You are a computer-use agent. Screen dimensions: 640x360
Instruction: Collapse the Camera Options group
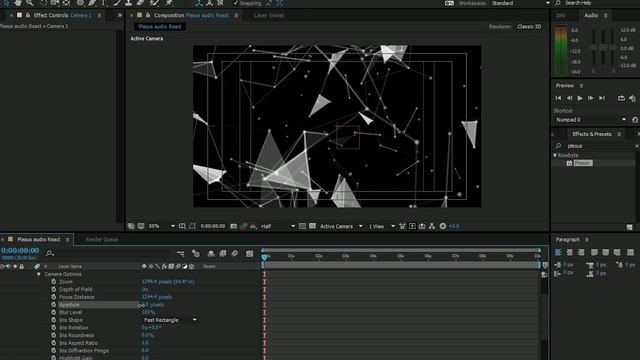click(39, 274)
